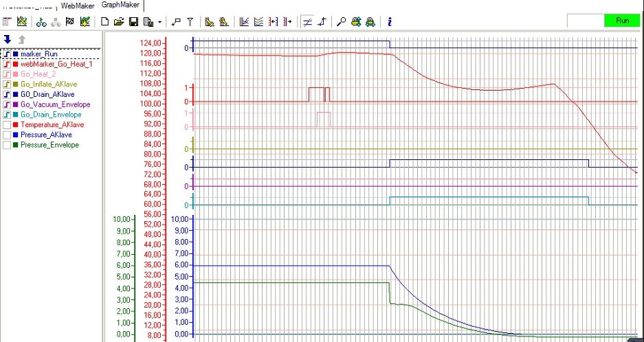
Task: Open the dropdown arrow beside the copy icon
Action: (159, 21)
